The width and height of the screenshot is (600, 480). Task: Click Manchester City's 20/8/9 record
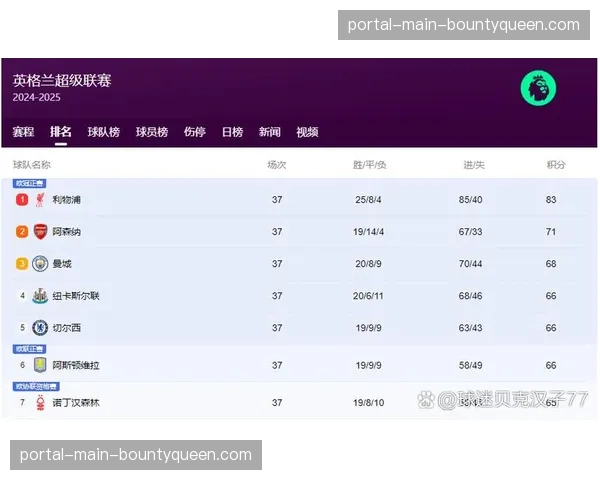coord(368,264)
